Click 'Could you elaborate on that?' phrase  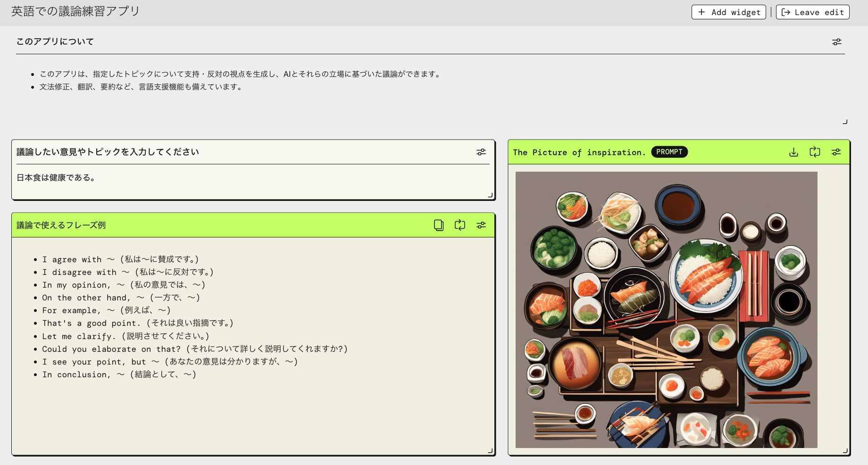coord(111,349)
